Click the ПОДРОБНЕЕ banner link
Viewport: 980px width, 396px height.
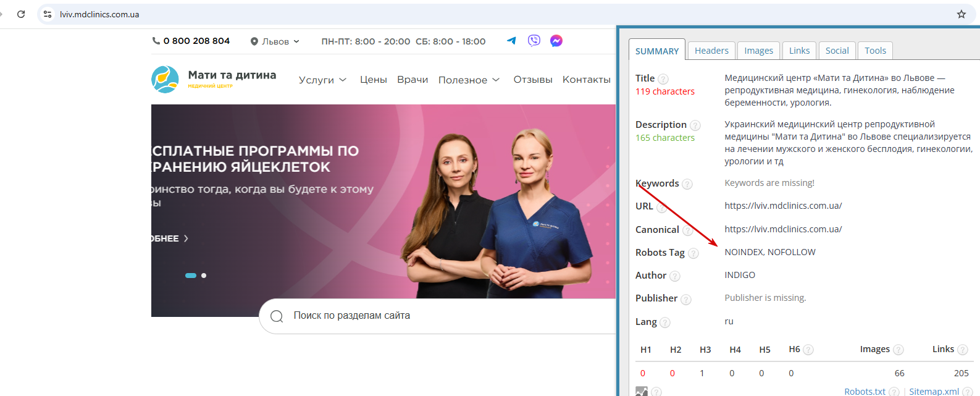click(170, 238)
